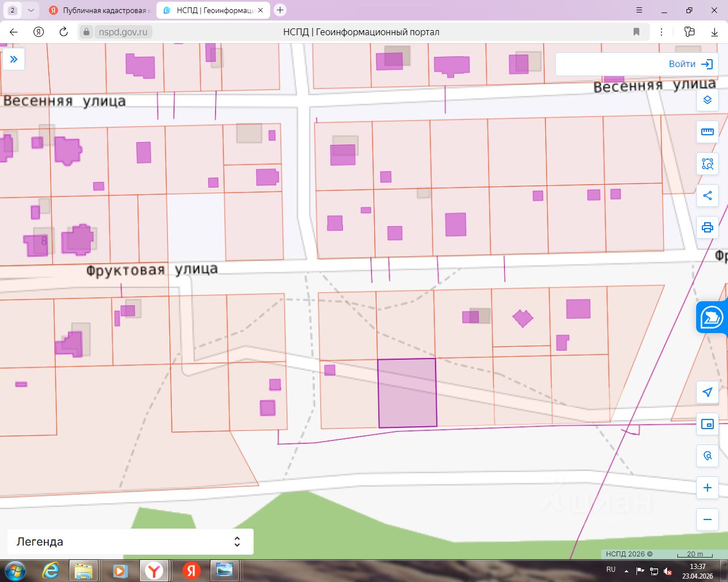
Task: Show hidden tray icons arrow
Action: coord(626,571)
